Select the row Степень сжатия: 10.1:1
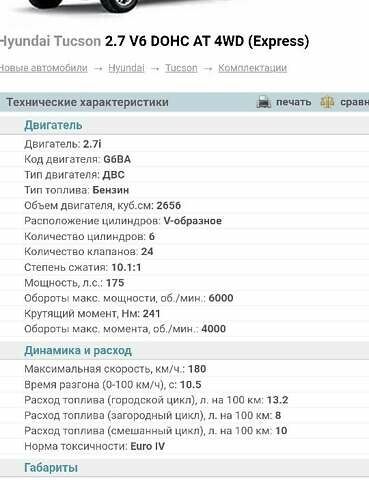This screenshot has width=369, height=480. (184, 267)
